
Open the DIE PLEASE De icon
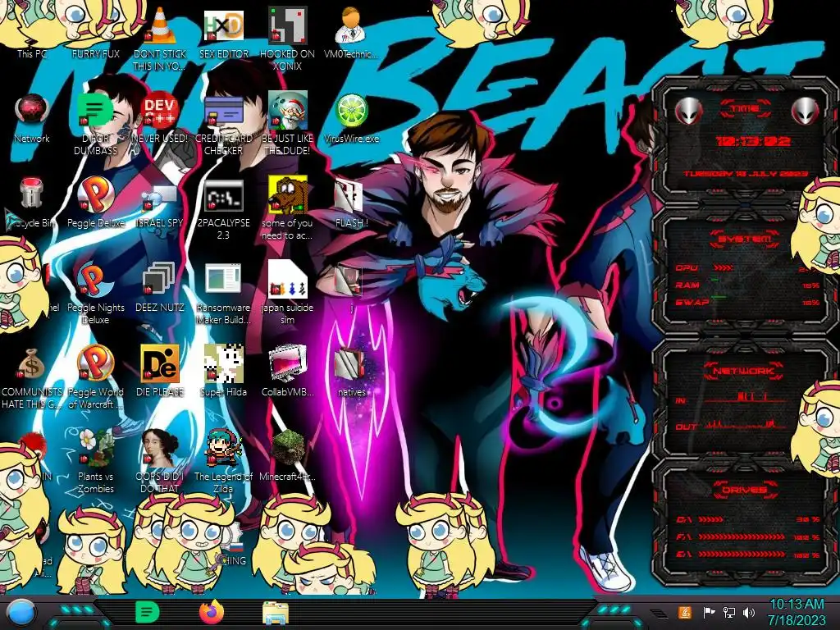click(160, 371)
